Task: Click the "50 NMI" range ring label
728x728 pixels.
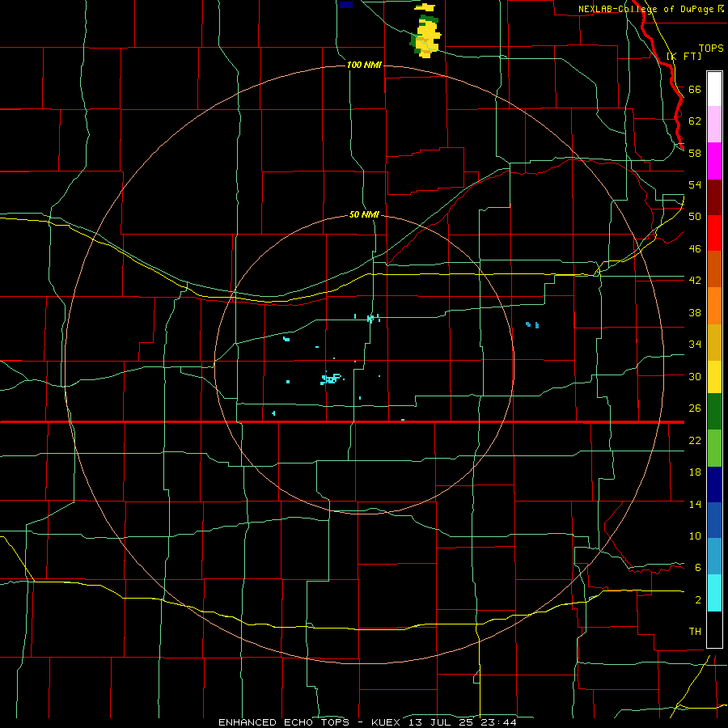Action: coord(364,214)
